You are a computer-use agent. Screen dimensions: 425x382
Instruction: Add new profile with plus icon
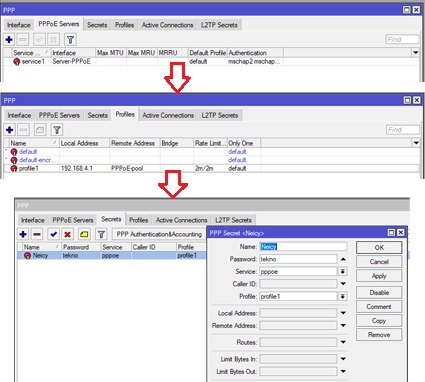tap(9, 130)
